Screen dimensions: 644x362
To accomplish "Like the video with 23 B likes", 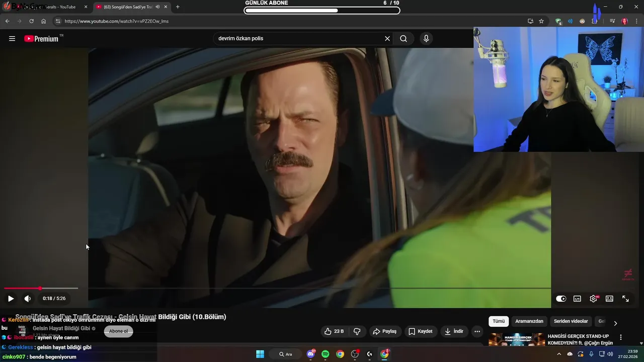I will pos(334,331).
